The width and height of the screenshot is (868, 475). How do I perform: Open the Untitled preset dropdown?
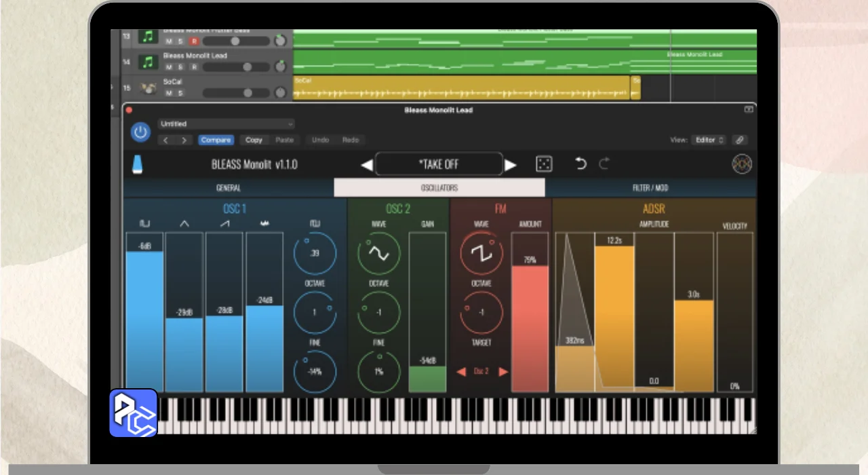coord(226,124)
